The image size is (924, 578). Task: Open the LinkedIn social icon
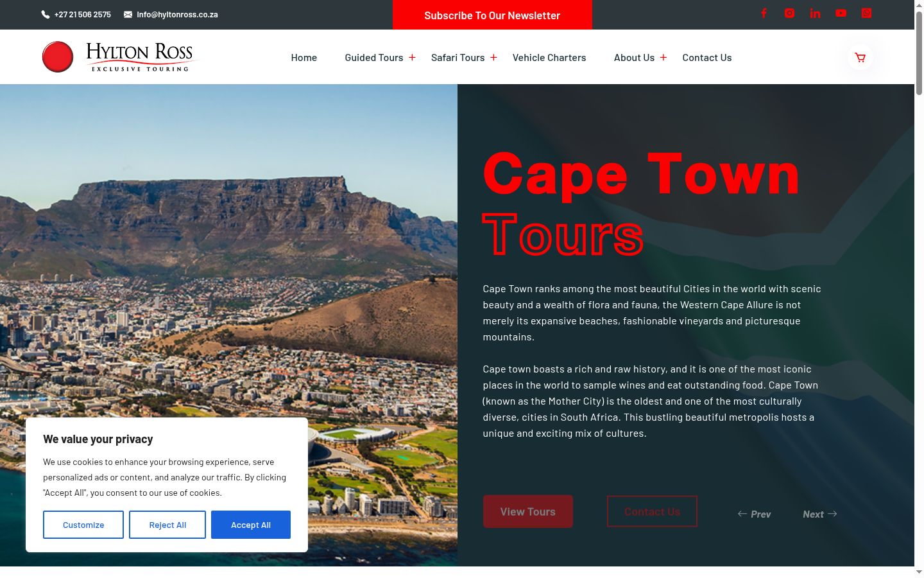(815, 13)
